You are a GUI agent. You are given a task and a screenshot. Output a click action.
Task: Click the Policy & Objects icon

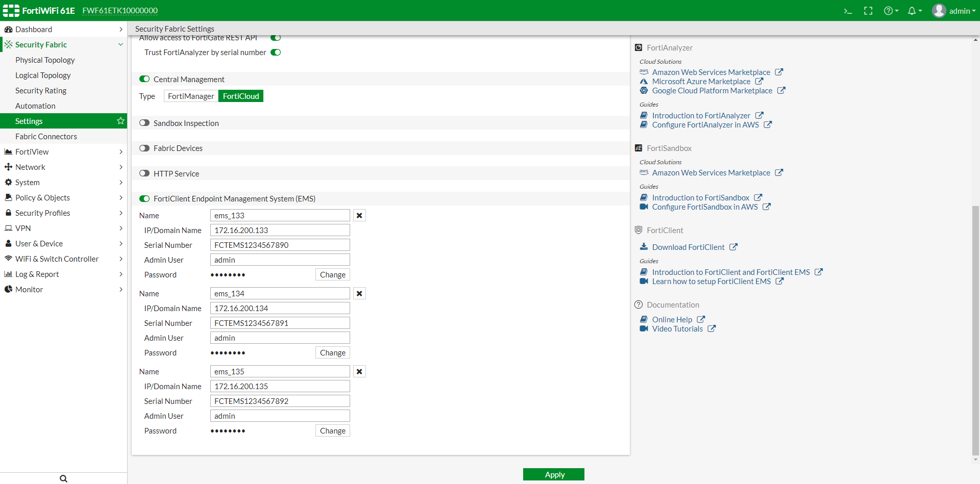[x=8, y=197]
